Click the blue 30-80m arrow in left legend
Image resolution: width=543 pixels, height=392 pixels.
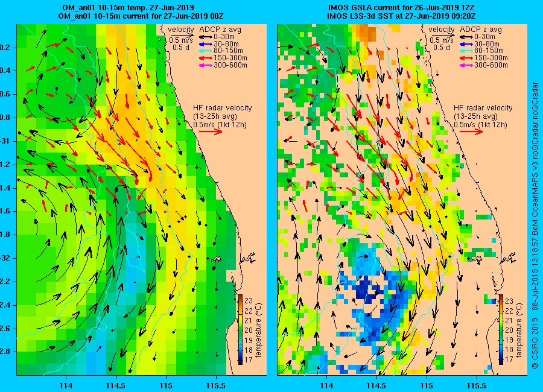click(x=205, y=44)
